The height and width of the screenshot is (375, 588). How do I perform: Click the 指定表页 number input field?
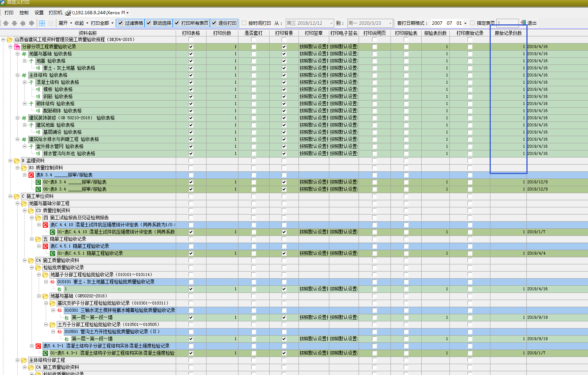(x=508, y=23)
